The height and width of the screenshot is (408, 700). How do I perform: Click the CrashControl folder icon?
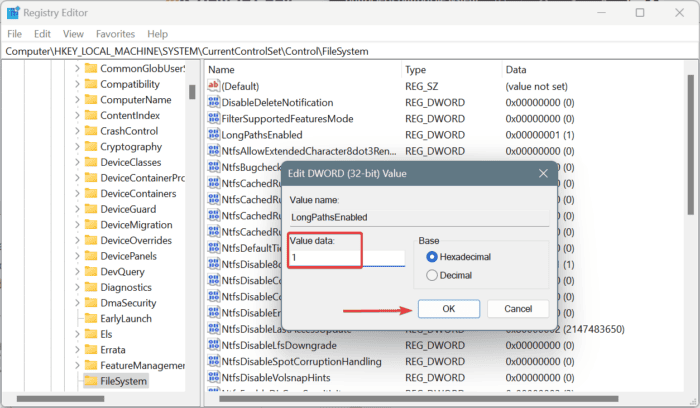click(x=91, y=131)
